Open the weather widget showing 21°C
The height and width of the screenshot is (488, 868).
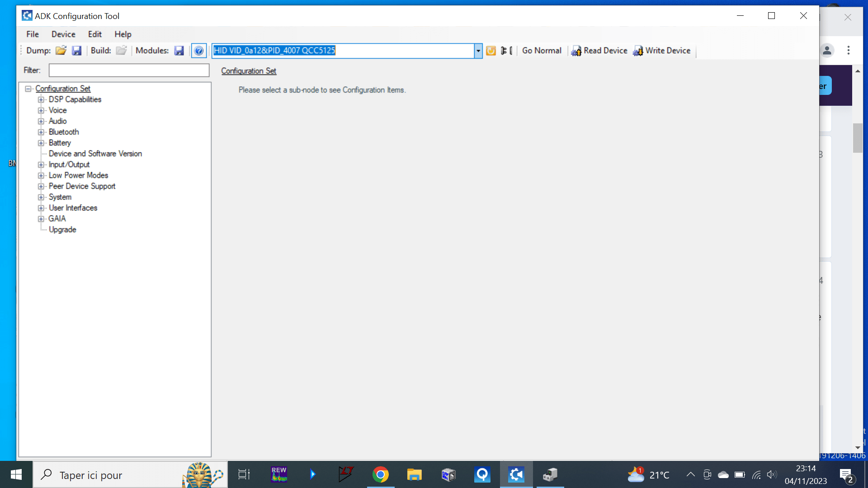point(649,474)
